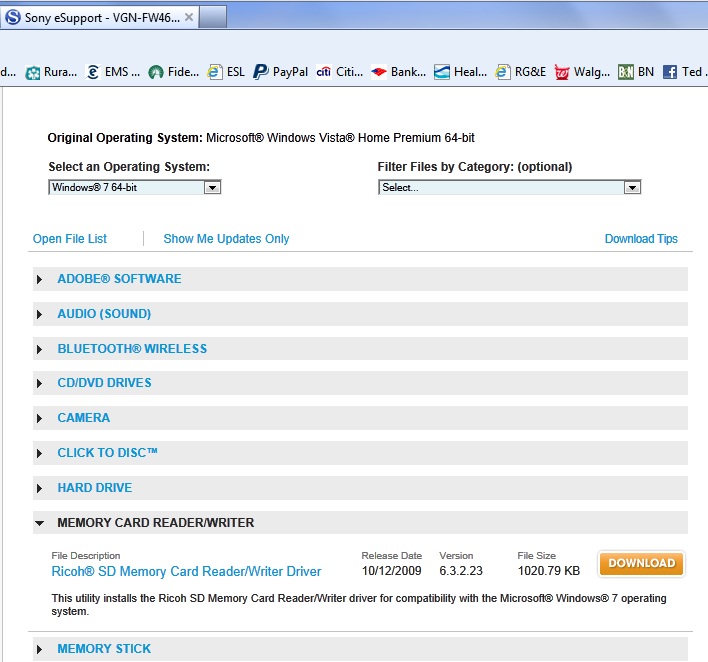This screenshot has height=662, width=708.
Task: Collapse the Memory Card Reader/Writer section
Action: pos(155,523)
